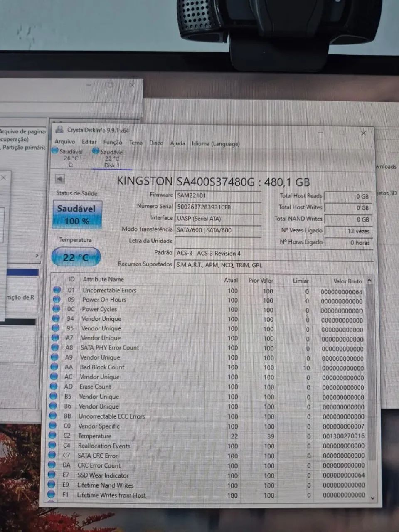Select the SATA PHY Error Count attribute name
The width and height of the screenshot is (399, 532).
[110, 347]
